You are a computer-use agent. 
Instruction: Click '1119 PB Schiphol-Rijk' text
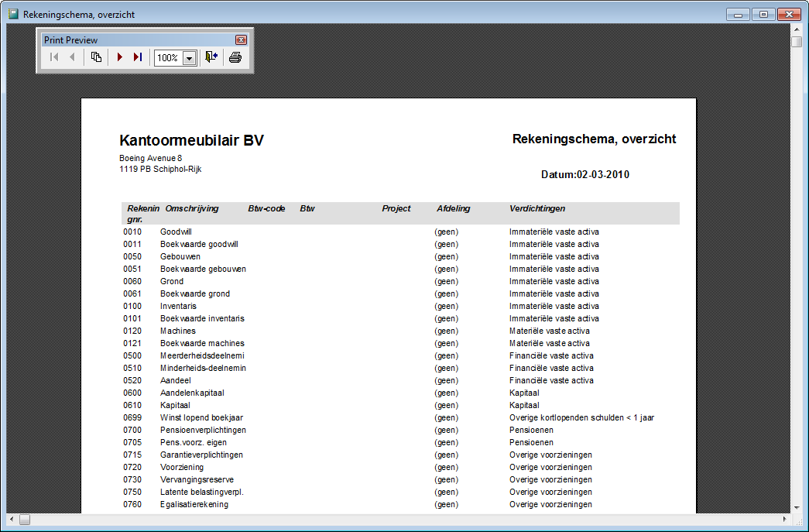(x=160, y=169)
